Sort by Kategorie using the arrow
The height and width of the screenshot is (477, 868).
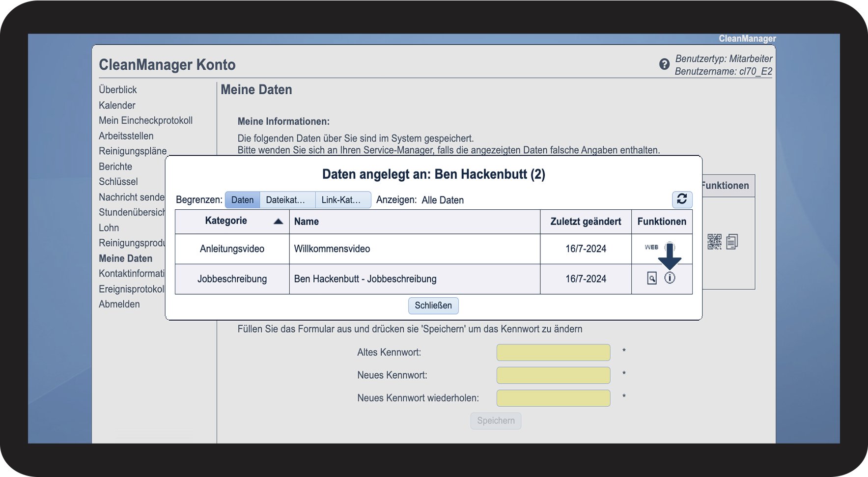[278, 221]
